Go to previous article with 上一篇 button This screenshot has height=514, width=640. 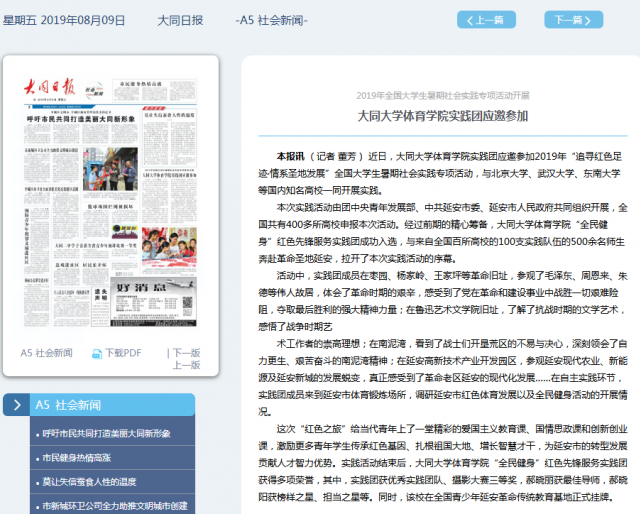coord(486,20)
